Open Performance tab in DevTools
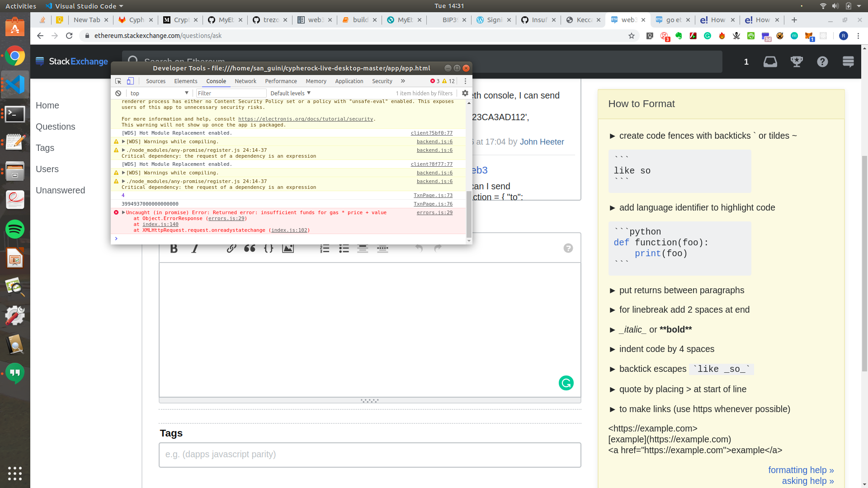Viewport: 868px width, 488px height. click(281, 81)
